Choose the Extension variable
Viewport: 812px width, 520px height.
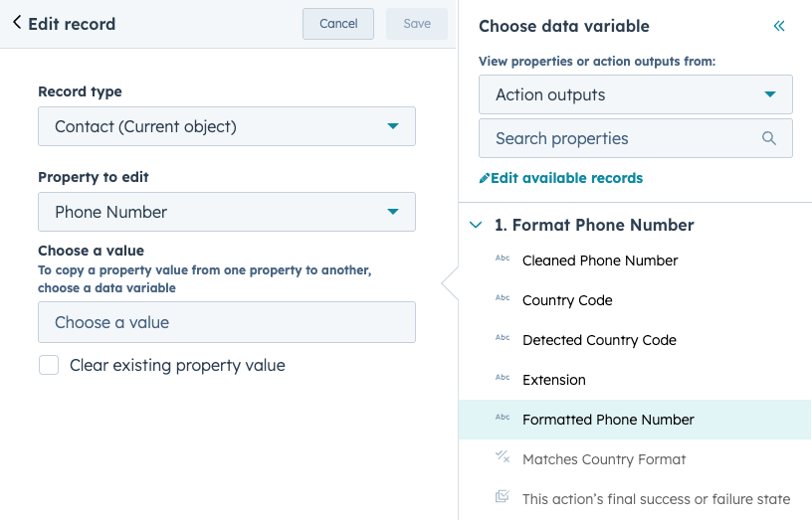coord(553,380)
